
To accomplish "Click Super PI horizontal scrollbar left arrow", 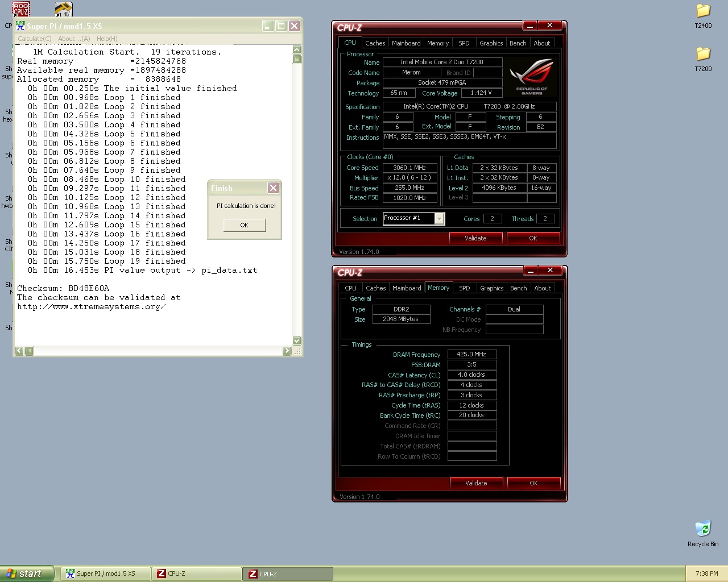I will coord(19,351).
